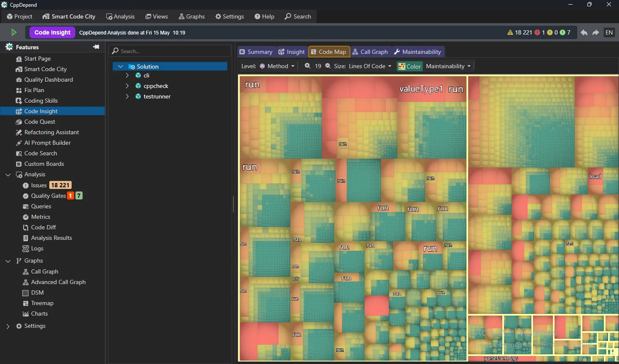
Task: Click the Code Insight purple button
Action: pos(52,32)
